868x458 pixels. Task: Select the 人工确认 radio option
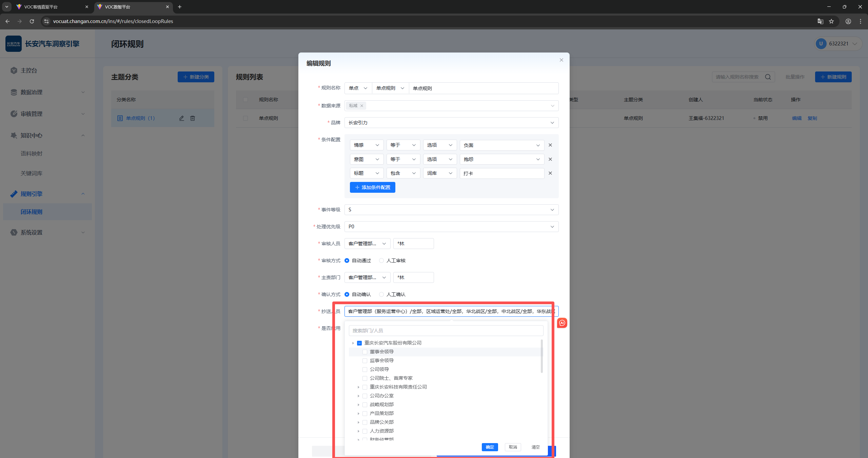[381, 294]
